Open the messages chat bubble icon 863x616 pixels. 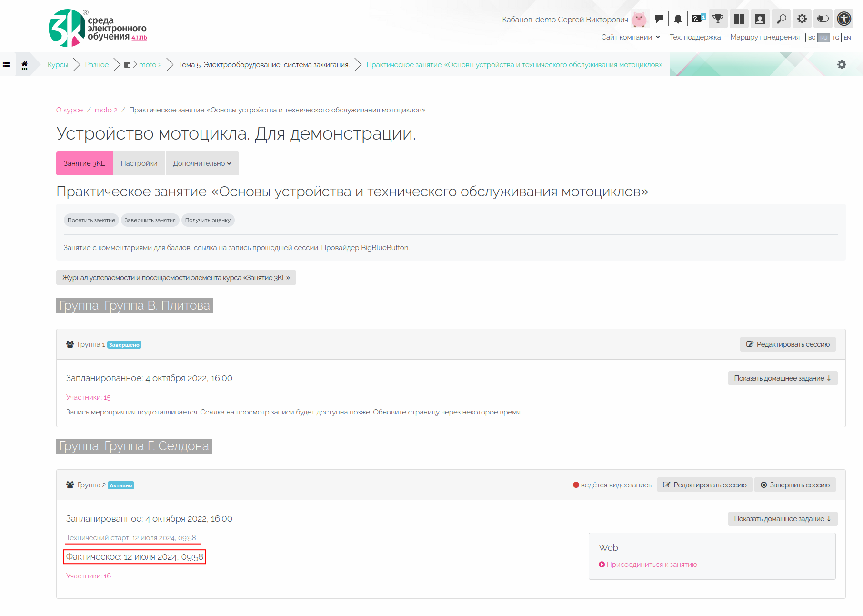tap(659, 19)
